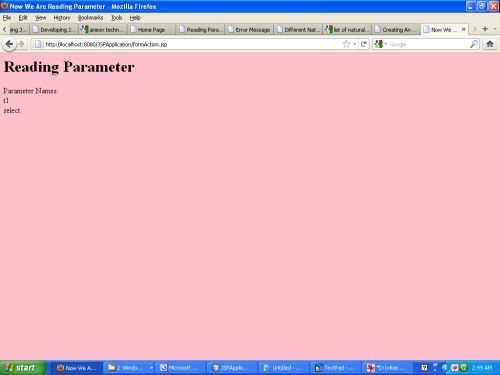Click the Forward navigation arrow
The height and width of the screenshot is (375, 500).
point(21,44)
